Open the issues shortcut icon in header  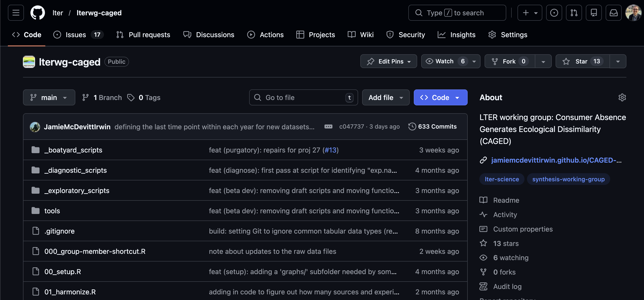554,13
